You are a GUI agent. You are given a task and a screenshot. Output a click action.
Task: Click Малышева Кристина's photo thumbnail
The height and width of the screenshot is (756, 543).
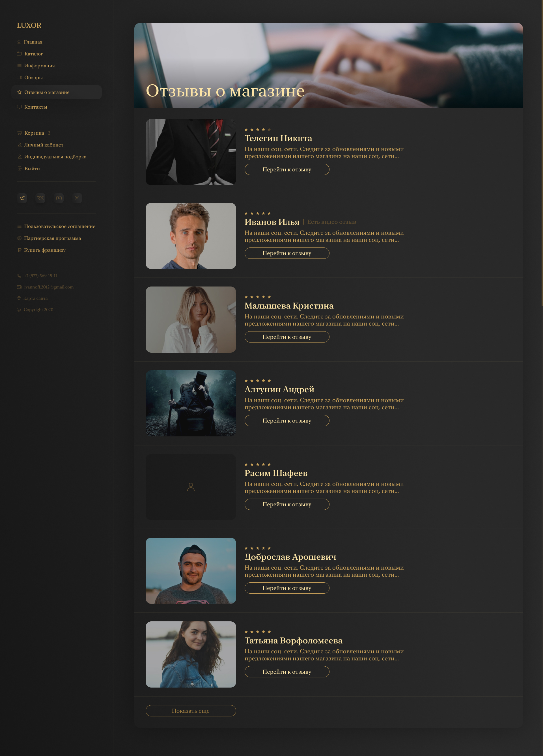(191, 319)
